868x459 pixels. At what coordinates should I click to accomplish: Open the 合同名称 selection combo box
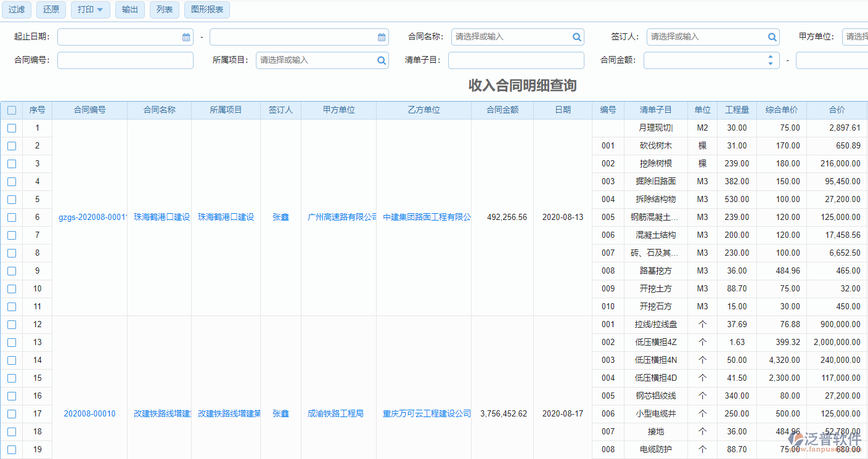pos(512,36)
